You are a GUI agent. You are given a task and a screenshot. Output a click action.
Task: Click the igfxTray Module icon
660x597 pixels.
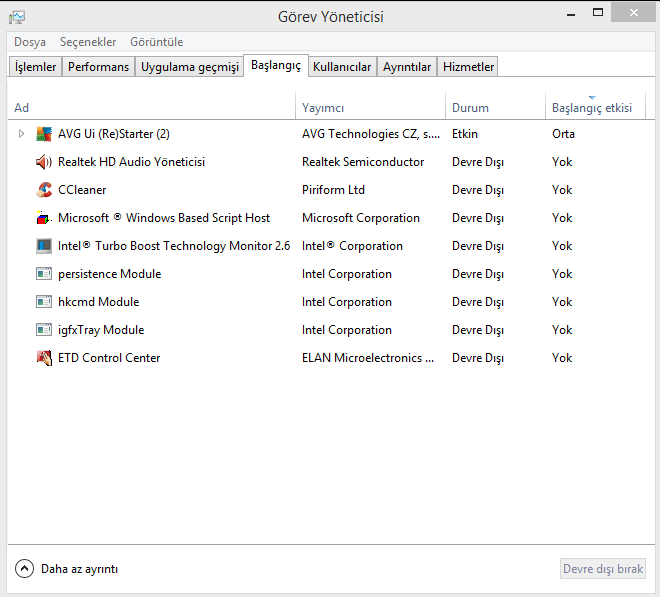click(44, 330)
